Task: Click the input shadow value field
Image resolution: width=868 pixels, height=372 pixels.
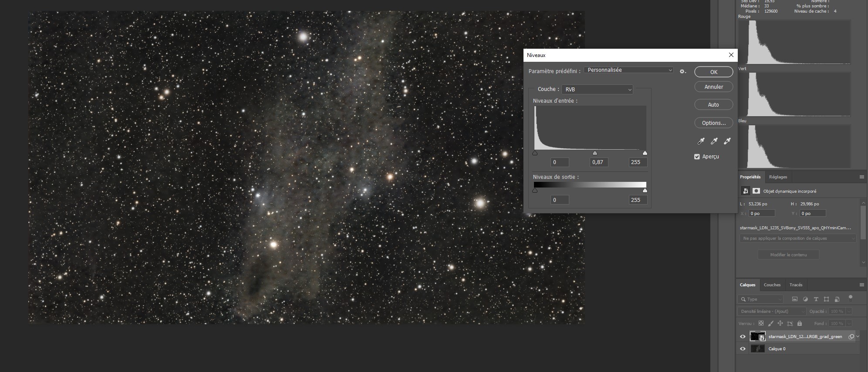Action: pyautogui.click(x=560, y=162)
